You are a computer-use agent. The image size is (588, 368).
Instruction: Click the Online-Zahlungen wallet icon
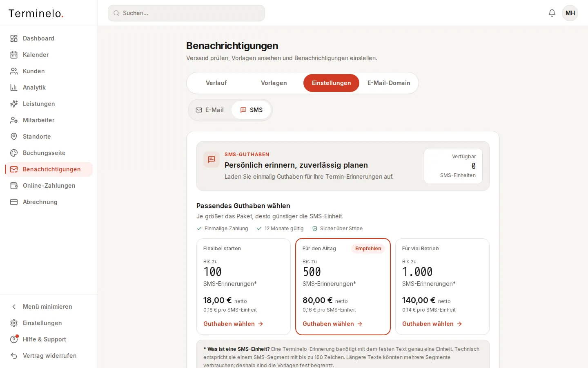[14, 186]
